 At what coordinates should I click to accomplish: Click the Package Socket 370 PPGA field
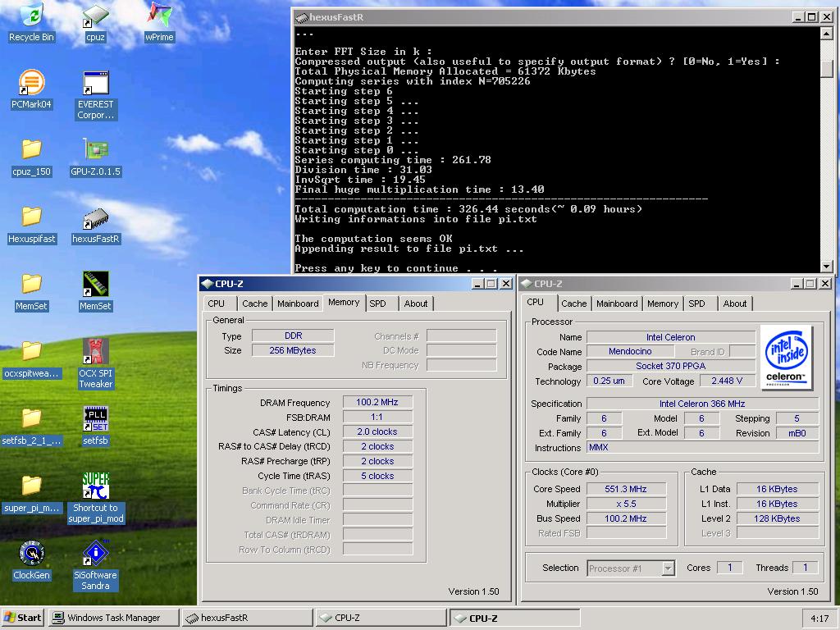[671, 366]
